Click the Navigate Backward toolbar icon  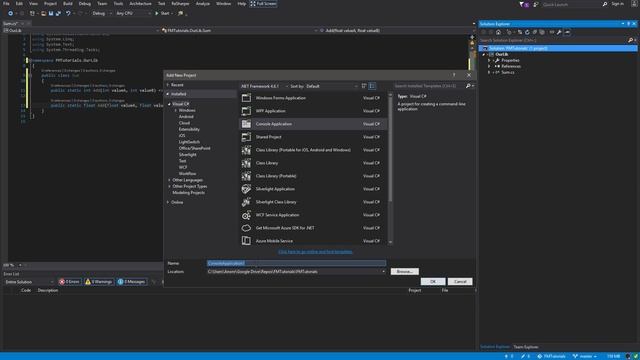click(10, 13)
